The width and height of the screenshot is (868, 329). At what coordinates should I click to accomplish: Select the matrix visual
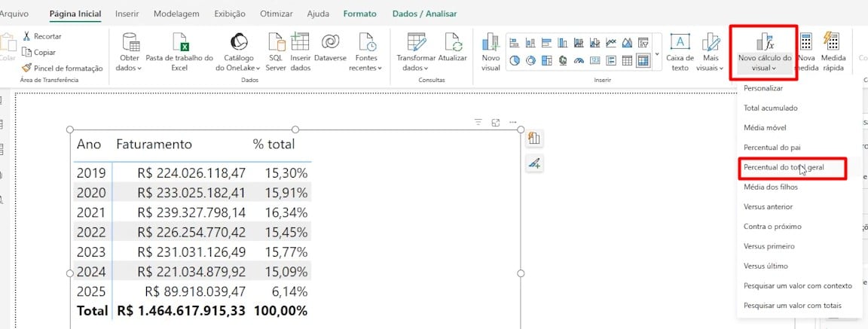(x=643, y=60)
